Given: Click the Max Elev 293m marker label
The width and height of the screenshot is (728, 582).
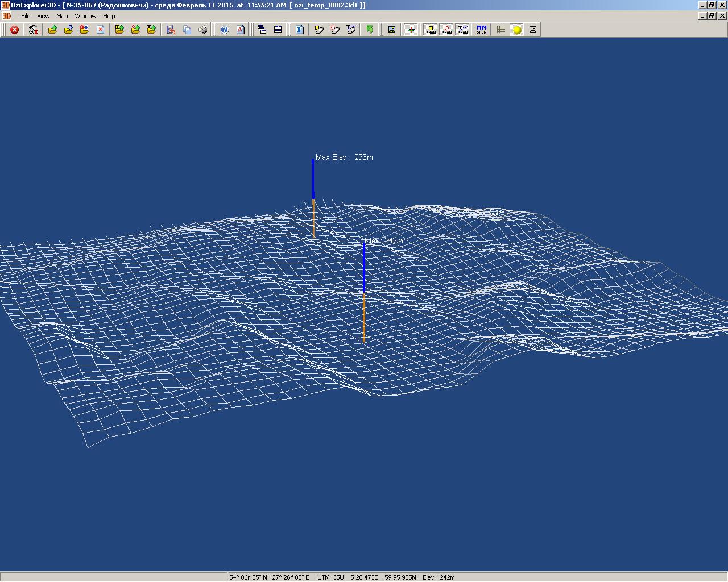Looking at the screenshot, I should tap(344, 157).
